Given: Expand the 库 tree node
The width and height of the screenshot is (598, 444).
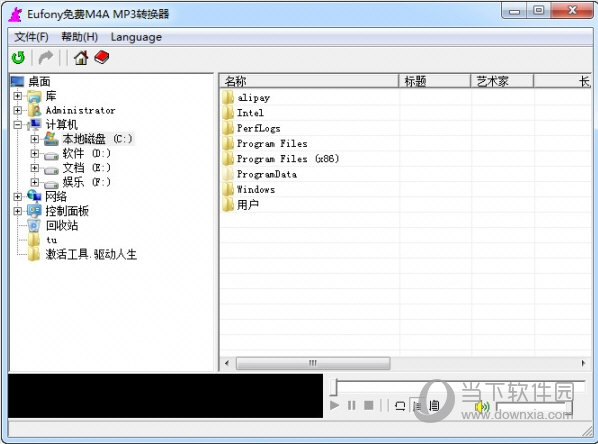Looking at the screenshot, I should [18, 96].
